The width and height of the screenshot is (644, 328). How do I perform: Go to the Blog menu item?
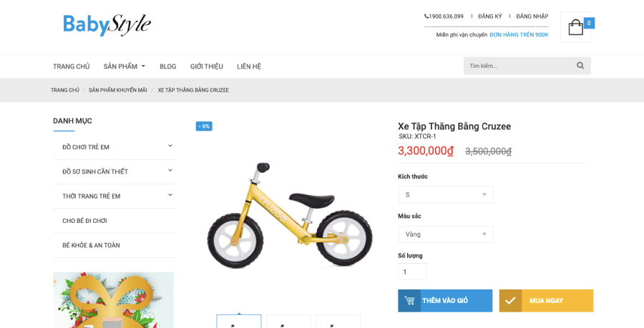click(167, 66)
